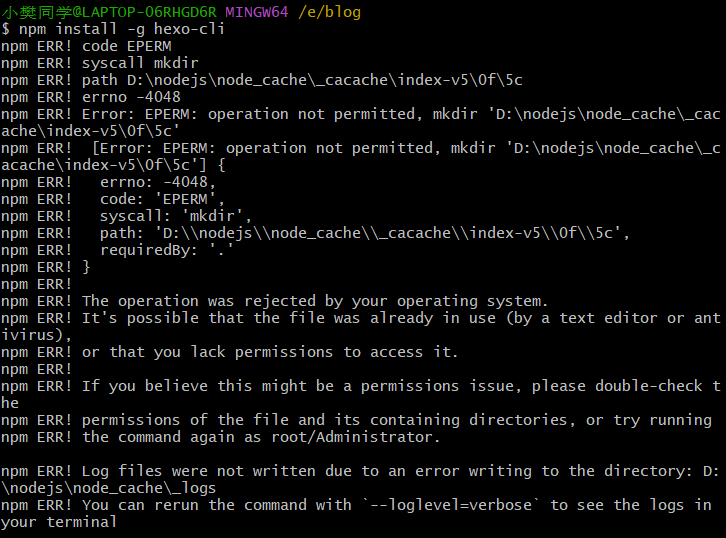This screenshot has height=538, width=726.
Task: Click the code: 'EPERM' object property
Action: click(x=163, y=199)
